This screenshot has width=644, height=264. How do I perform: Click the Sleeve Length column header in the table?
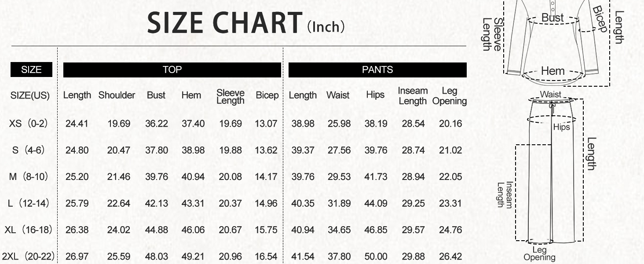tap(230, 96)
